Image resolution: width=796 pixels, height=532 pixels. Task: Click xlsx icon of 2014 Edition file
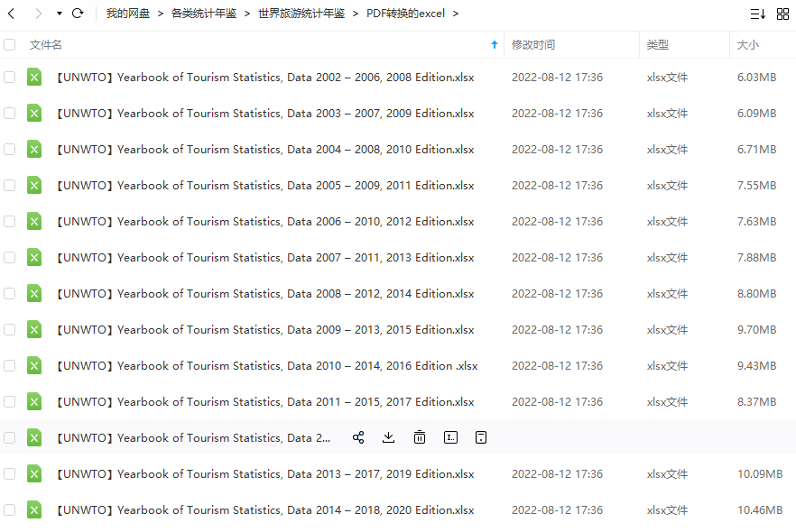(34, 293)
